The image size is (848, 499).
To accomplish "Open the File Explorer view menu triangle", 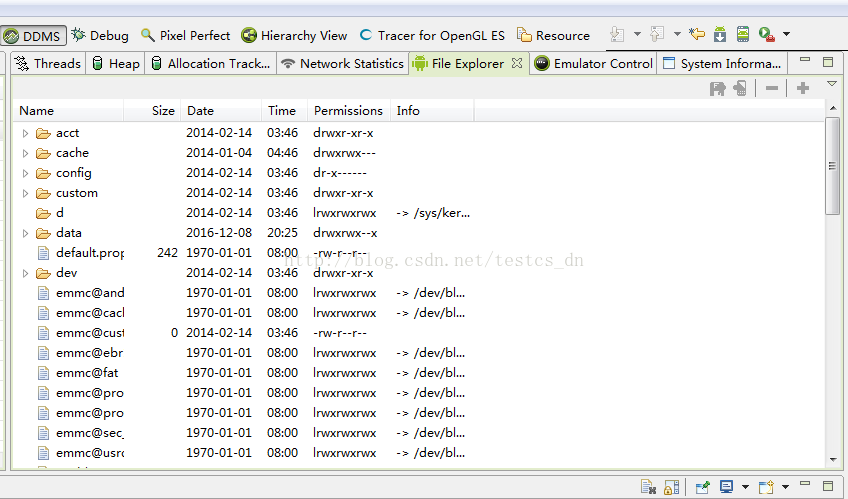I will point(832,84).
